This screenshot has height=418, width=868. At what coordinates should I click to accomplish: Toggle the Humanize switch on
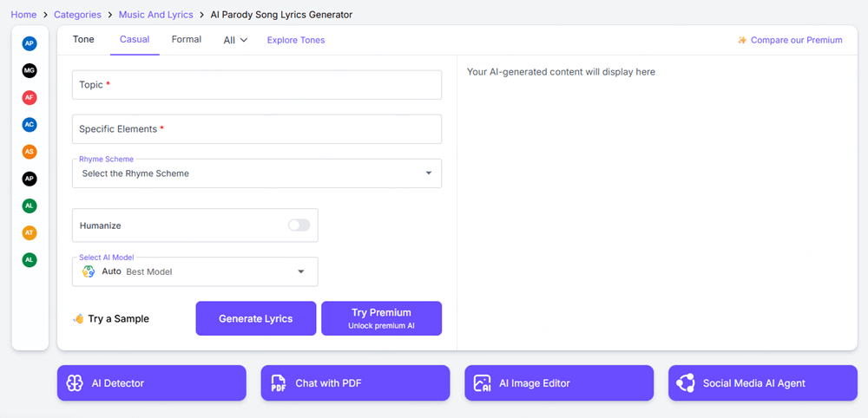click(x=299, y=225)
